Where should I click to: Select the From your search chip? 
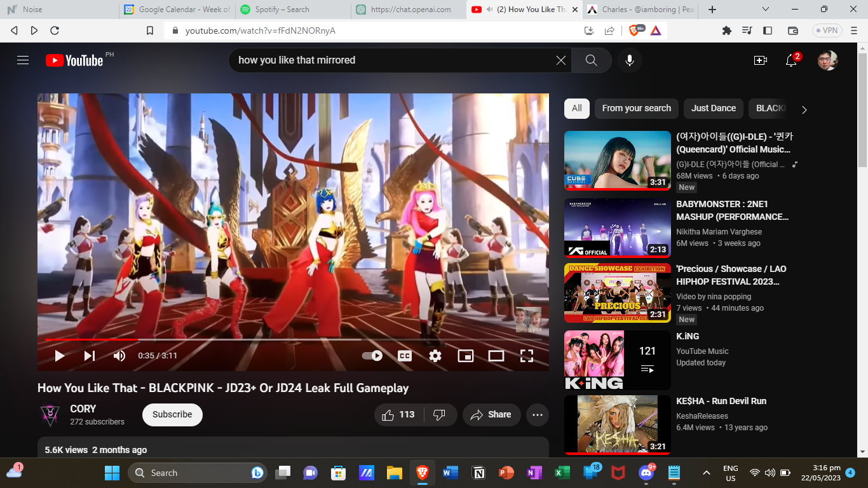[637, 109]
